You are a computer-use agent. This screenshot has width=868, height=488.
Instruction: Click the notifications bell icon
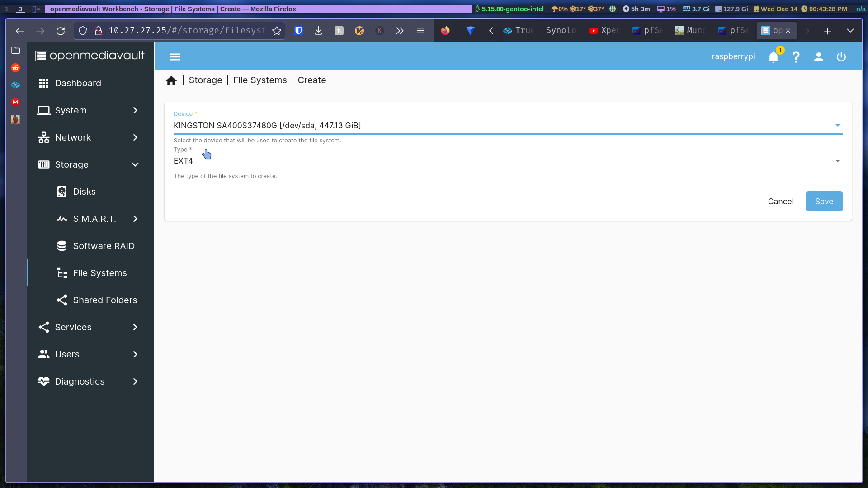(x=774, y=56)
